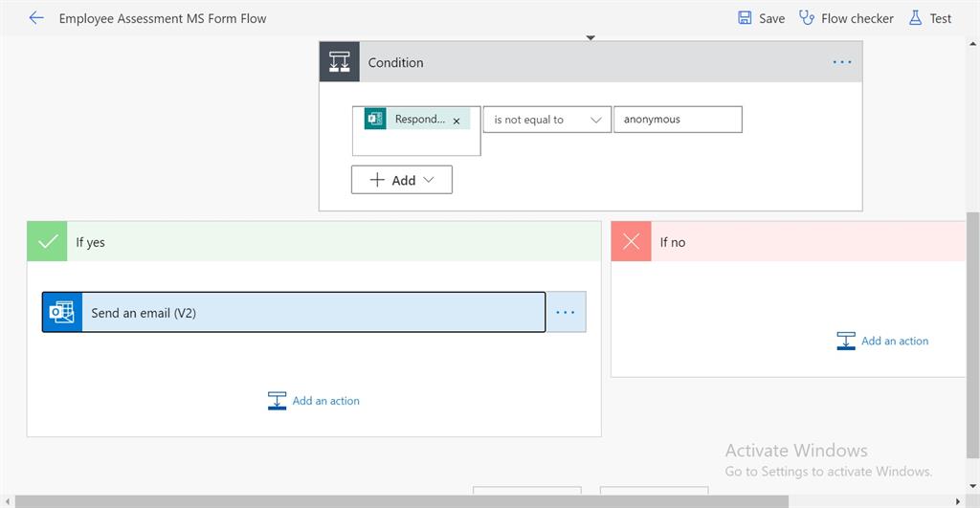Click the Condition branch icon
Screen dimensions: 980x508
point(340,62)
